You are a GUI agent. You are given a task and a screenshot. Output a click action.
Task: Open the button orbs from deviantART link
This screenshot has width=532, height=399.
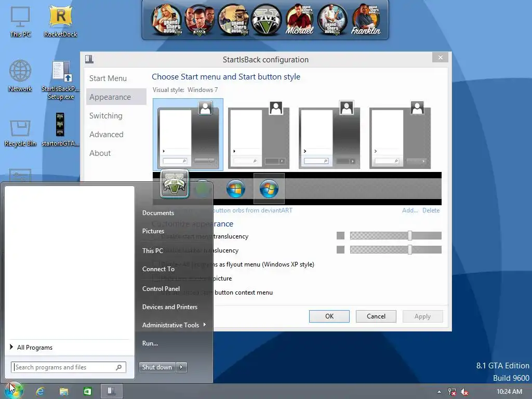point(252,210)
